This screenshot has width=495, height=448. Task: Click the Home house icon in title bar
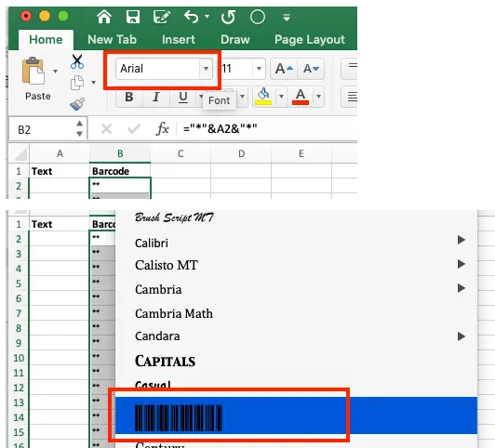click(104, 17)
